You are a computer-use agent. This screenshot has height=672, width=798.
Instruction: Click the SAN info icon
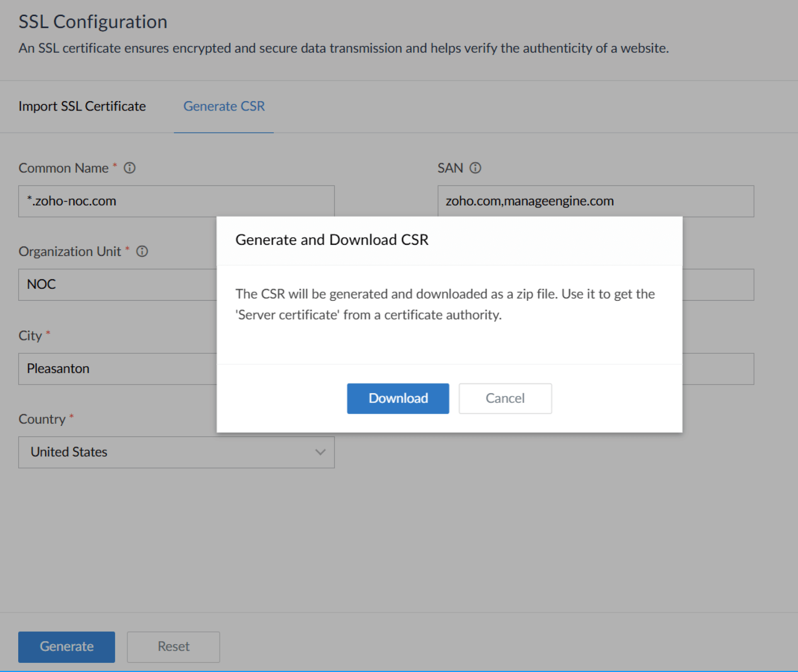(x=475, y=168)
